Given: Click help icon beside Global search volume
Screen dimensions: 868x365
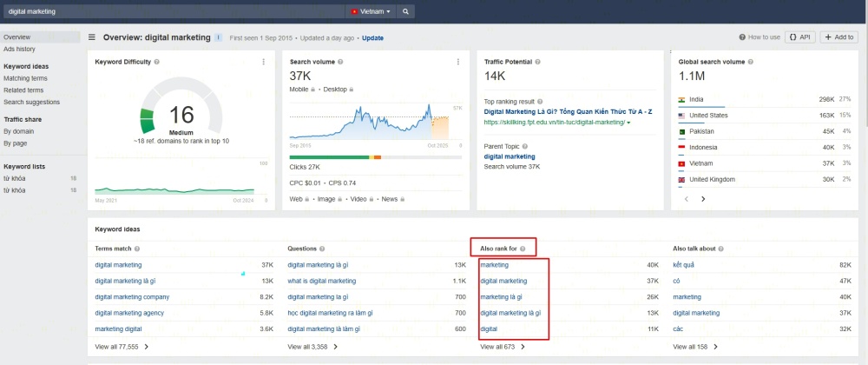Looking at the screenshot, I should pos(750,63).
